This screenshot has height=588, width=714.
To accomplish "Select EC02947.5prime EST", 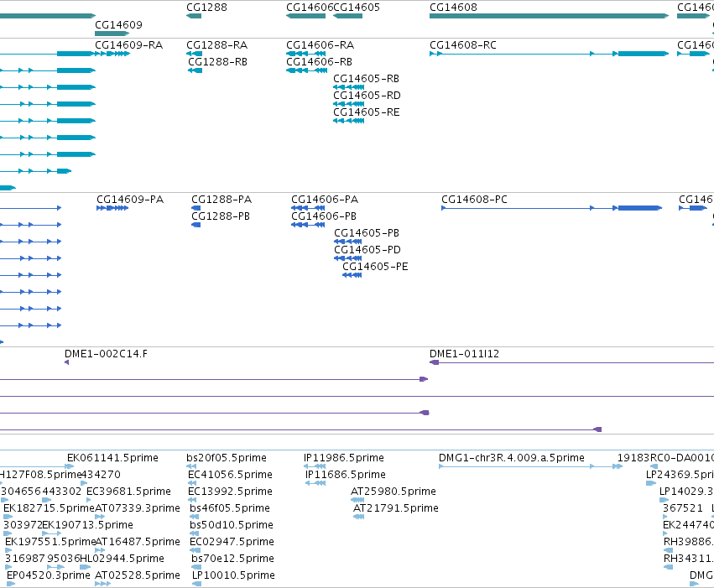I will [195, 551].
